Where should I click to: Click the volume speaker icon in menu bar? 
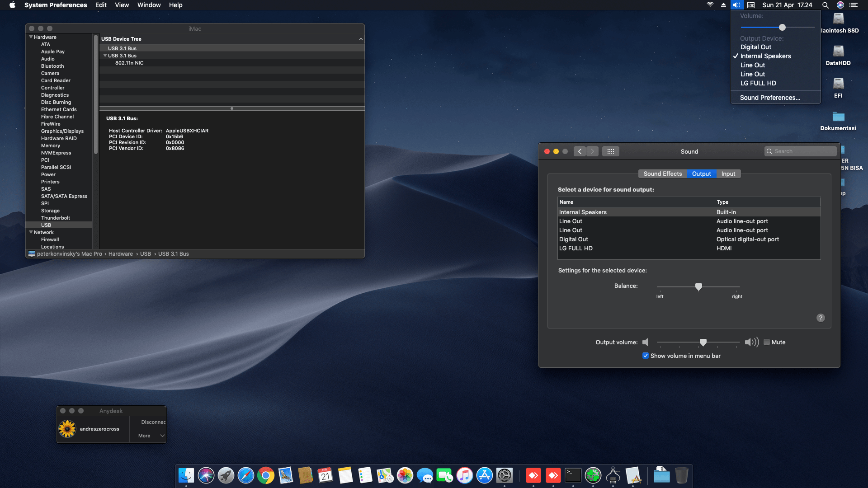click(736, 5)
